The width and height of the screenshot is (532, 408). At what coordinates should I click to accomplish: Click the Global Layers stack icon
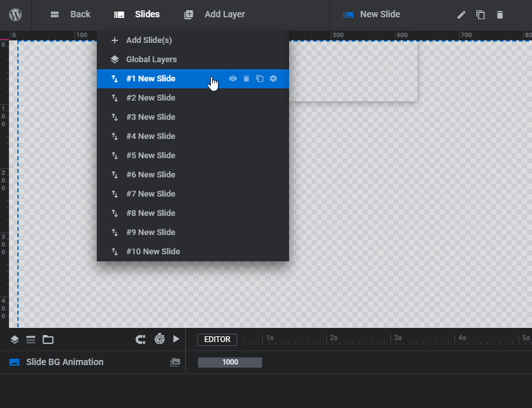pyautogui.click(x=115, y=60)
